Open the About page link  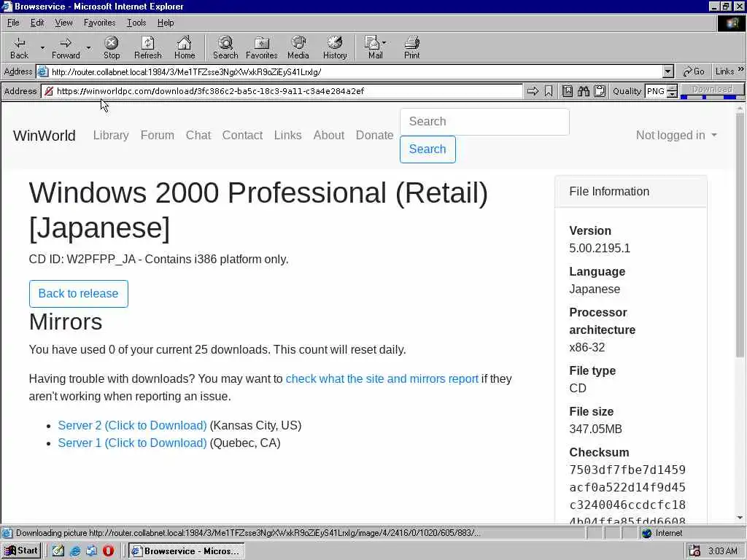pos(329,135)
